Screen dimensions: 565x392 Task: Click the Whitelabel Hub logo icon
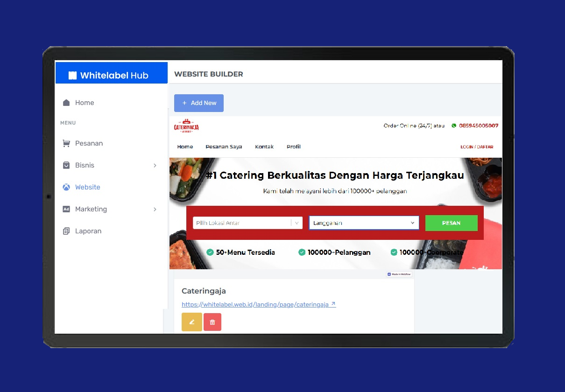72,76
